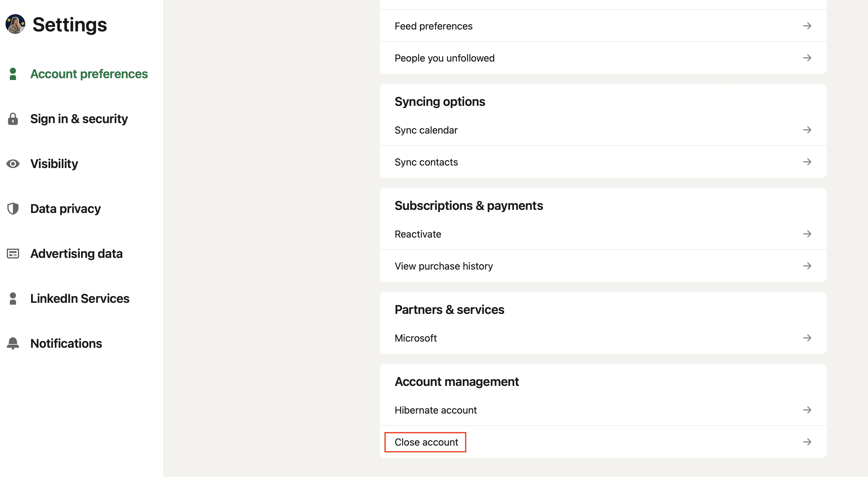Select the Data privacy menu item

(x=66, y=208)
